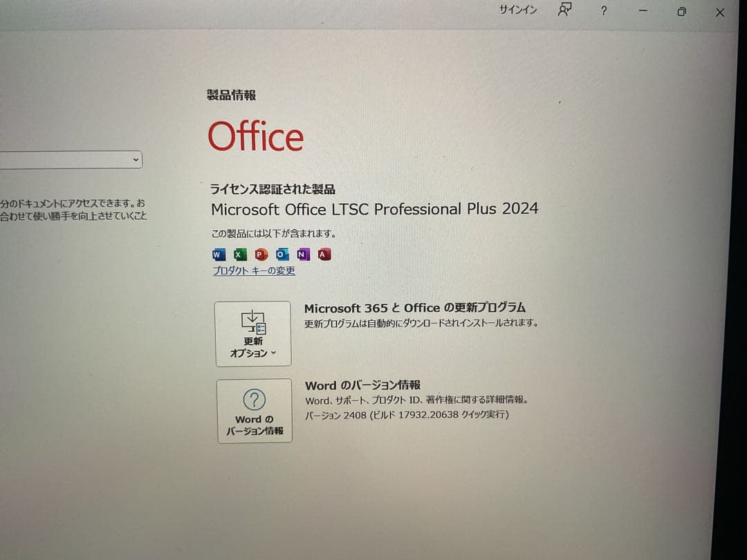Click the account people icon in the title bar
The image size is (747, 560).
pos(564,9)
